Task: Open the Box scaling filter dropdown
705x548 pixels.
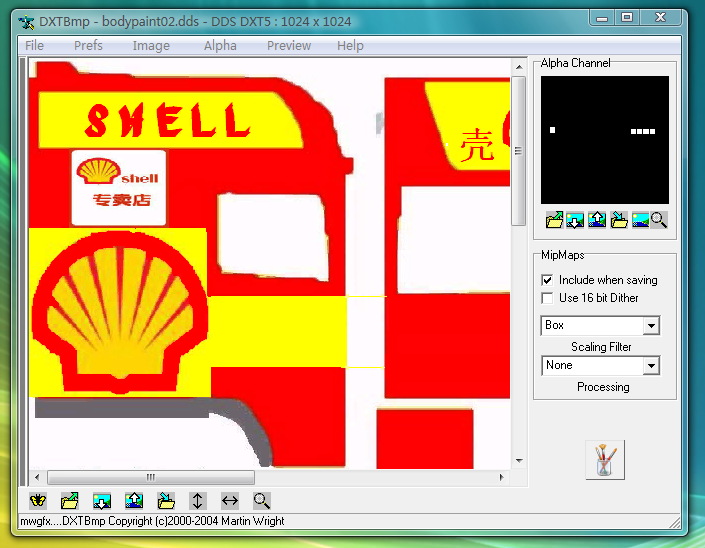Action: tap(651, 326)
